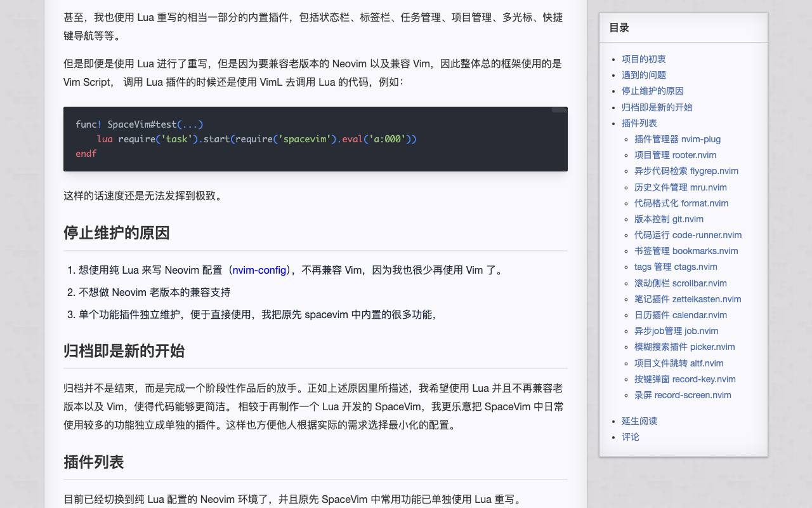Open the nvim-config link in the reasons list
Screen dimensions: 812x508
point(259,270)
